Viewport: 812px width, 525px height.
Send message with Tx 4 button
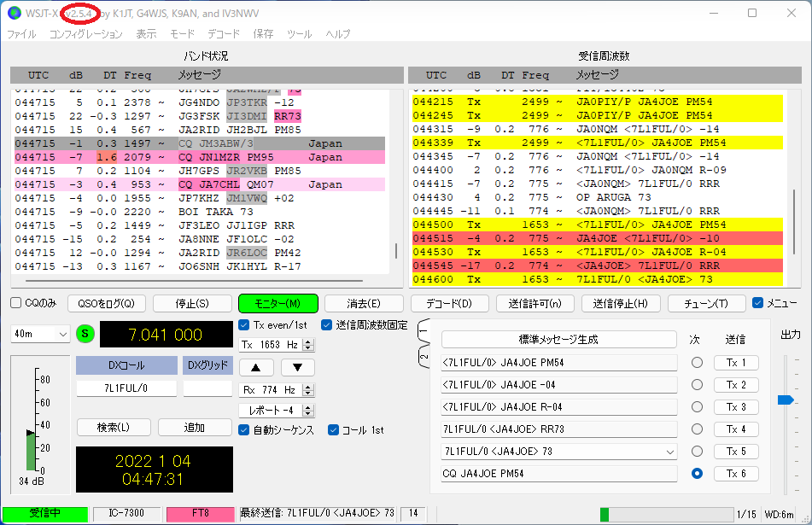pyautogui.click(x=736, y=429)
